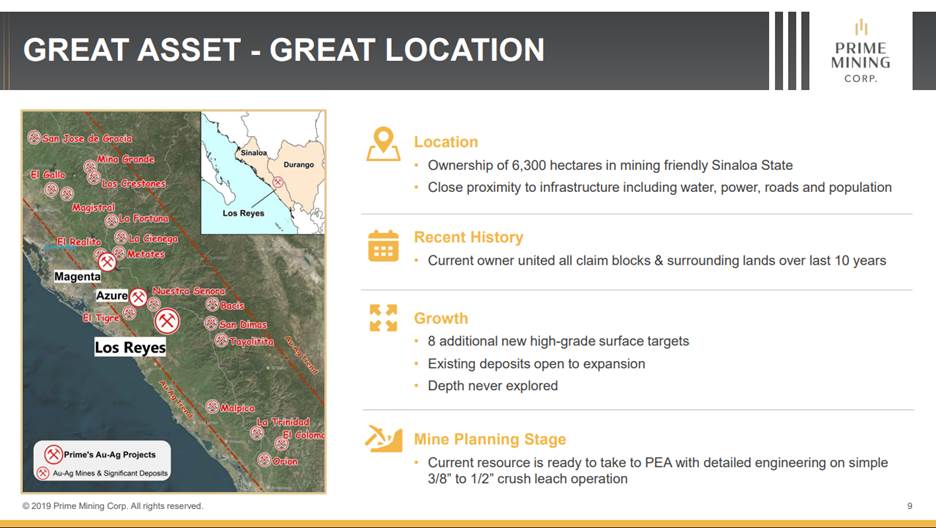Click the Magenta project mine marker

point(107,261)
